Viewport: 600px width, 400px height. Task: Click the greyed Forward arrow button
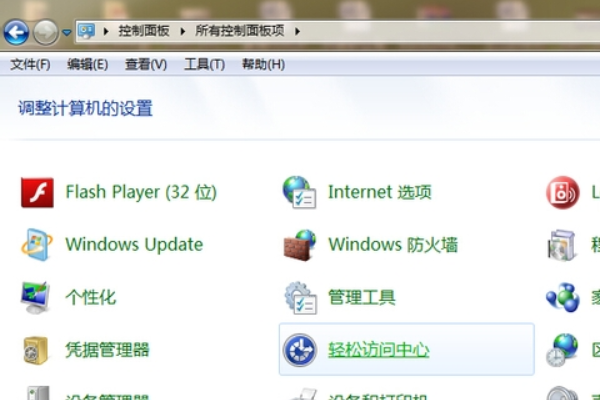(46, 33)
